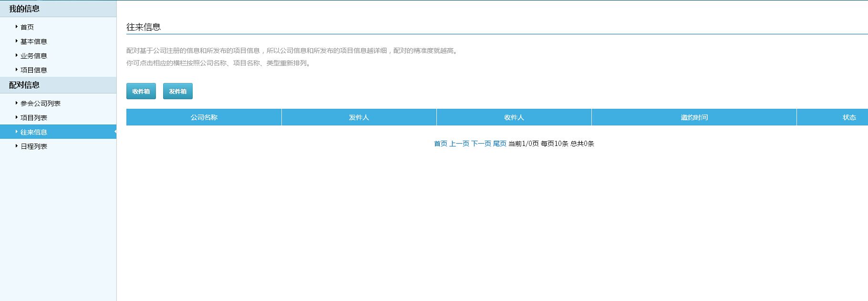The width and height of the screenshot is (868, 301).
Task: Click 项目列表 under 配对信息
Action: (33, 118)
